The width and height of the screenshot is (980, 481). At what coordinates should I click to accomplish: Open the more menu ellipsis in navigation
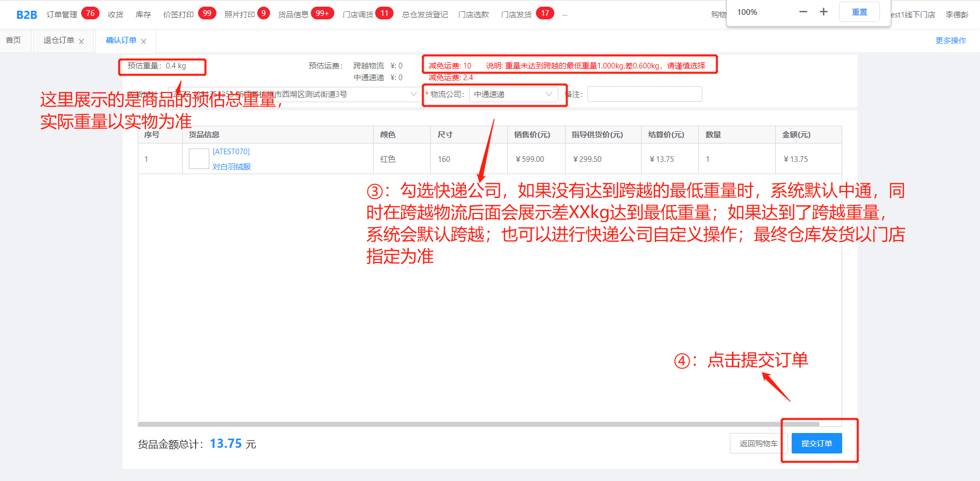click(565, 15)
